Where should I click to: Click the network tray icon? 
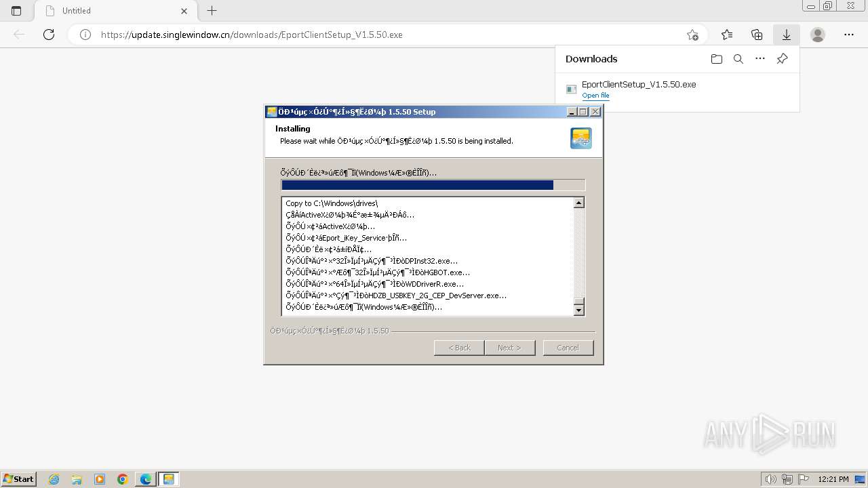point(787,479)
